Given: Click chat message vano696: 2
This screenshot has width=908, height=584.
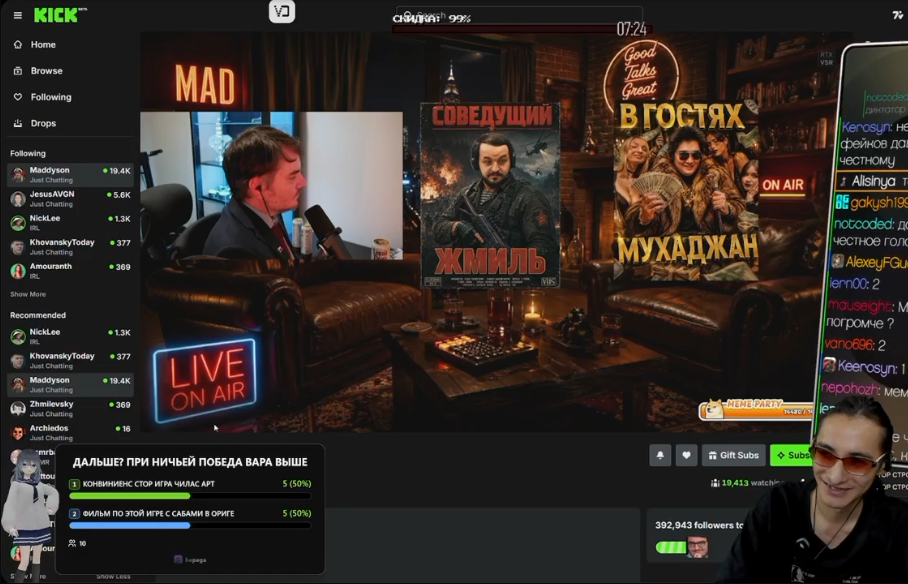Looking at the screenshot, I should pyautogui.click(x=855, y=345).
